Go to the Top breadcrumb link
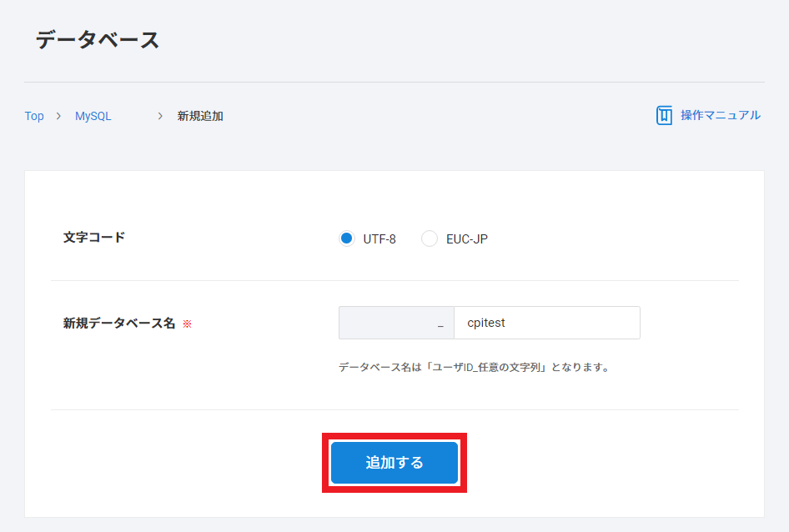 [x=34, y=116]
